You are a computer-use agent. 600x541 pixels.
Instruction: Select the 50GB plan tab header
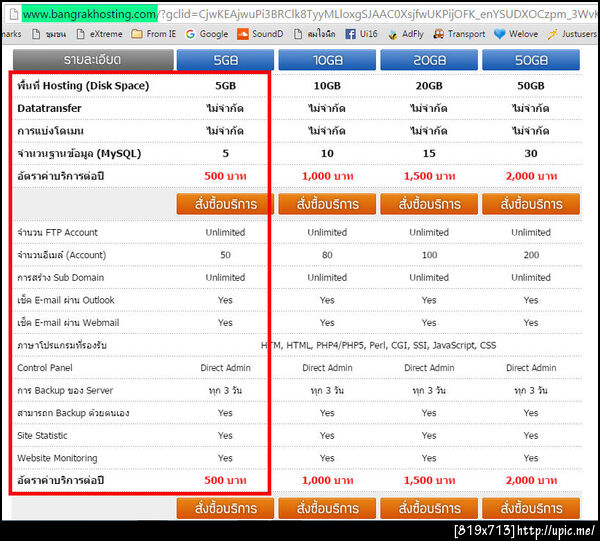531,60
